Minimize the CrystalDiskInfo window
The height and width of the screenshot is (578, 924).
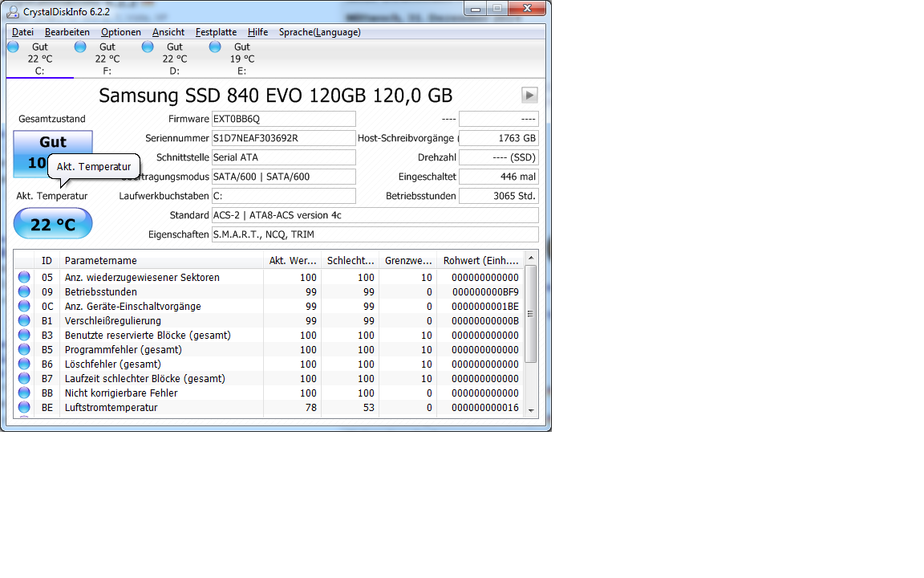pyautogui.click(x=476, y=8)
